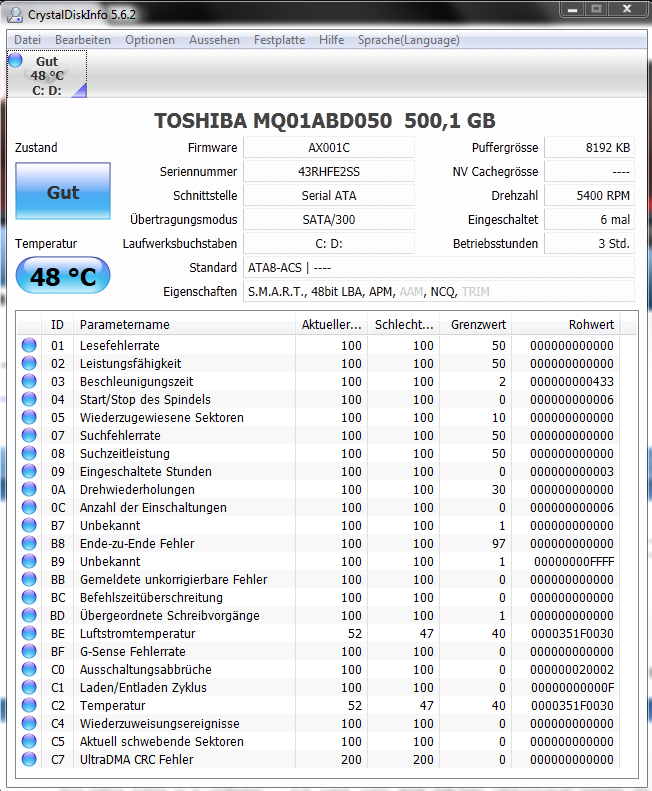Screen dimensions: 652x791
Task: Click the status orb for Suchzeitleistung
Action: [29, 453]
